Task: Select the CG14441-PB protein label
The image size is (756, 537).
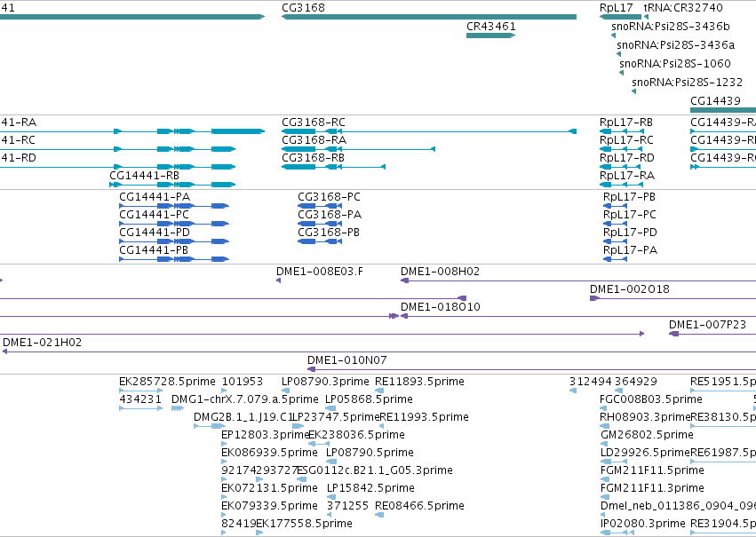Action: [x=154, y=250]
